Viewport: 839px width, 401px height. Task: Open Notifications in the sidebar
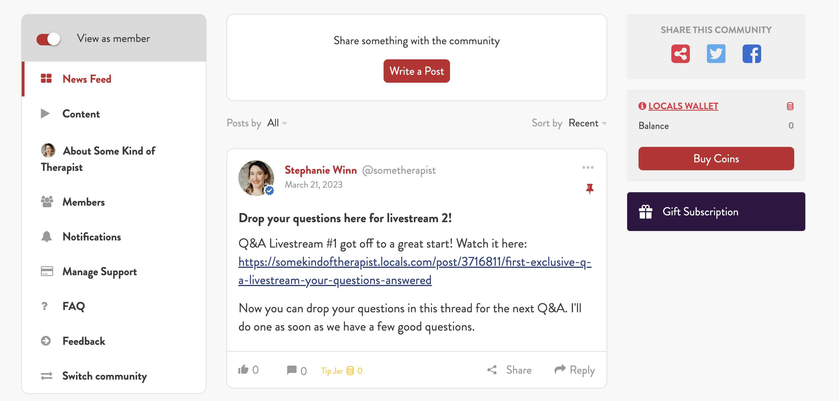[x=114, y=237]
